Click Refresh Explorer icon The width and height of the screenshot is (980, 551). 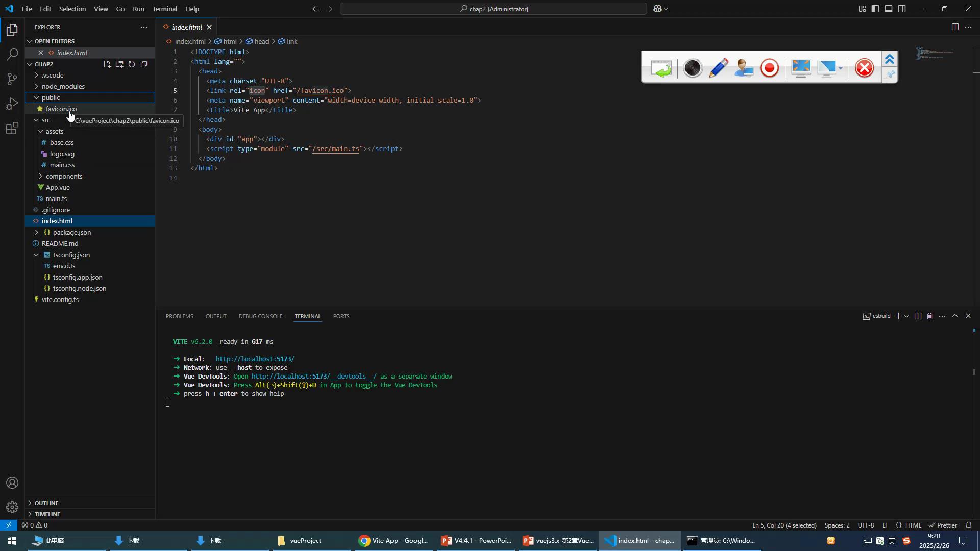pyautogui.click(x=132, y=64)
